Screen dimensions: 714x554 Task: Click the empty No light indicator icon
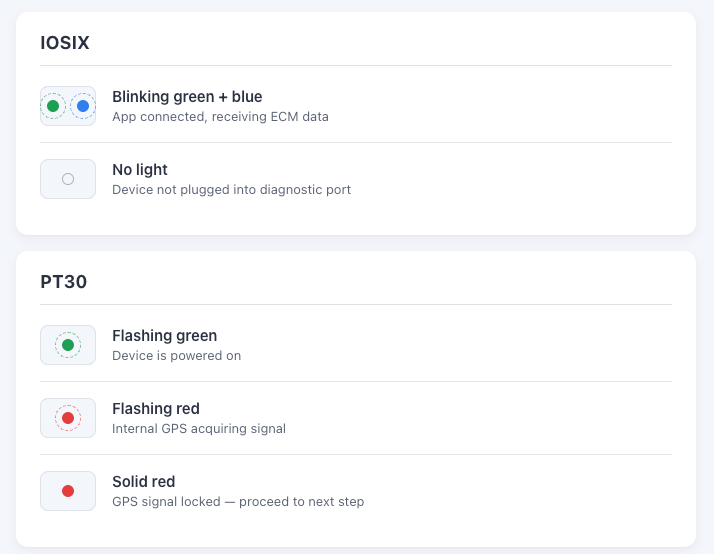(x=68, y=179)
